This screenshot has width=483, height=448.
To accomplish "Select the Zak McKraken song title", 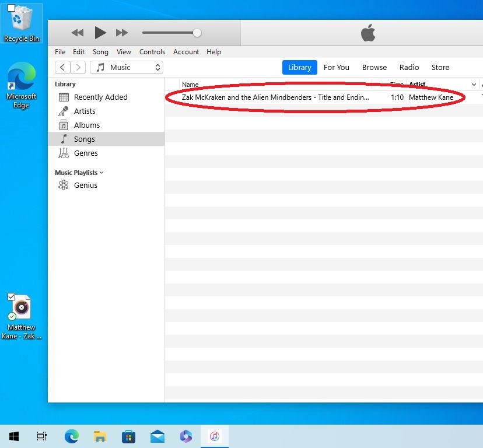I will [x=275, y=97].
